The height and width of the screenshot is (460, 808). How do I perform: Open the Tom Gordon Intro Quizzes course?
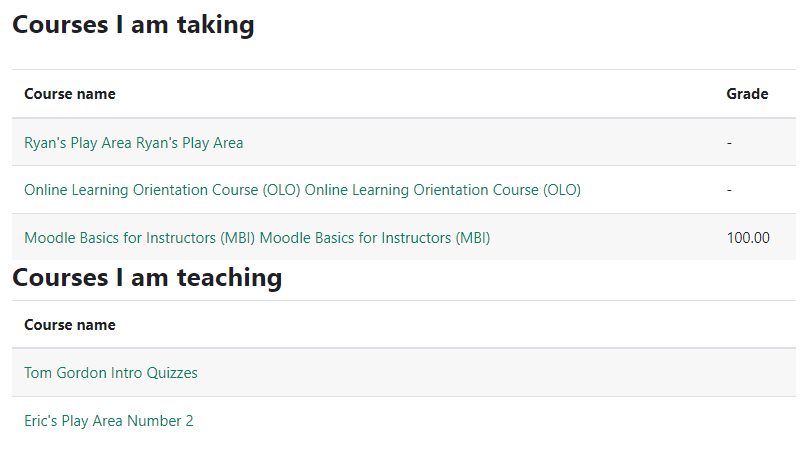pyautogui.click(x=111, y=372)
